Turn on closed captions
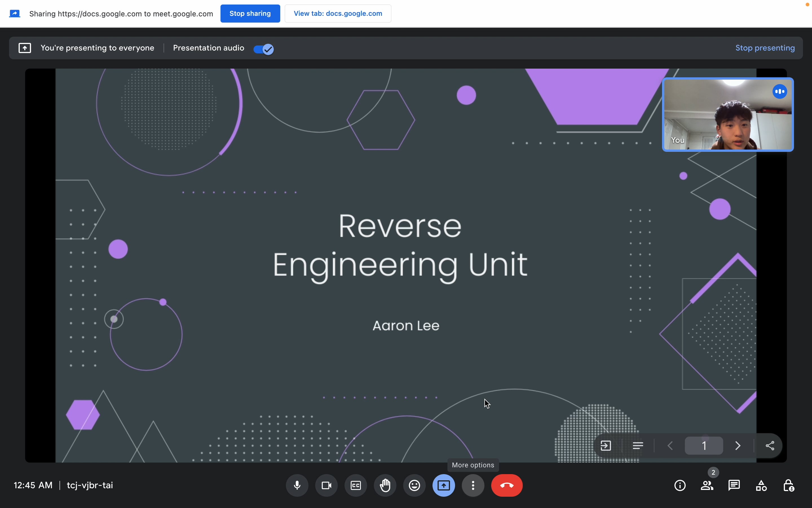The height and width of the screenshot is (508, 812). click(356, 485)
